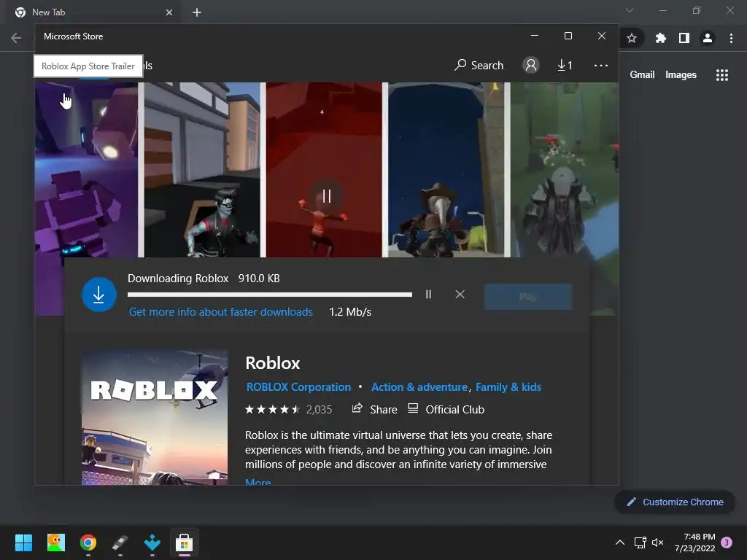Pause the Roblox trailer video

tap(326, 196)
